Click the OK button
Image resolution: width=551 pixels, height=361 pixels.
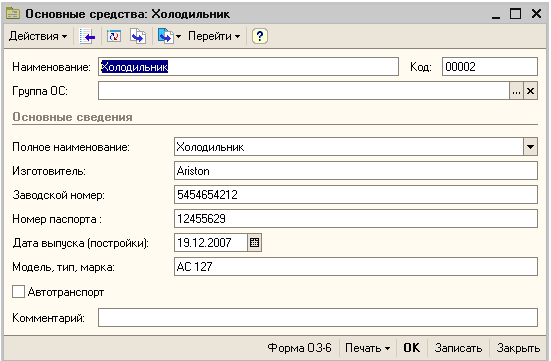tap(411, 348)
